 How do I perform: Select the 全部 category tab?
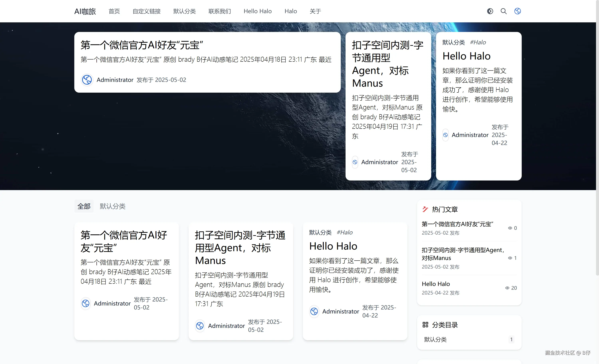(84, 206)
